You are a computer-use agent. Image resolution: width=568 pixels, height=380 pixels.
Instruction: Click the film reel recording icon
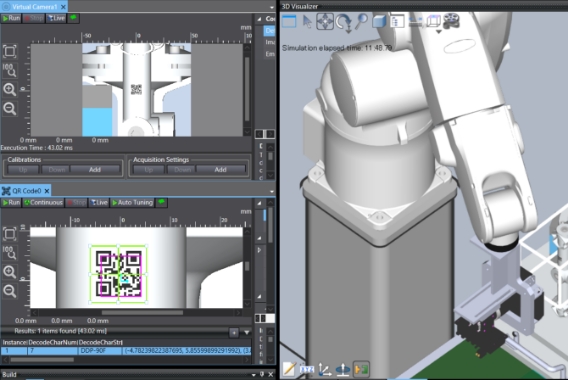point(451,21)
